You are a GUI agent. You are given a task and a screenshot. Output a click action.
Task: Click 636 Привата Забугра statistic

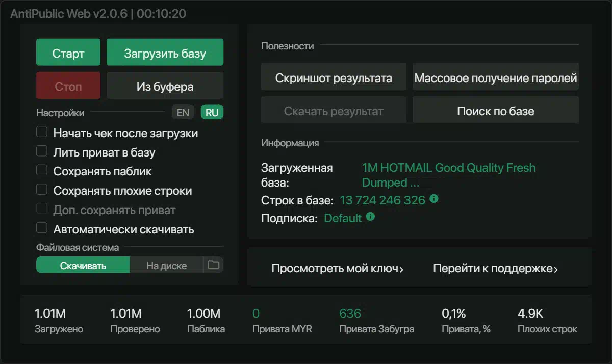[x=377, y=321]
